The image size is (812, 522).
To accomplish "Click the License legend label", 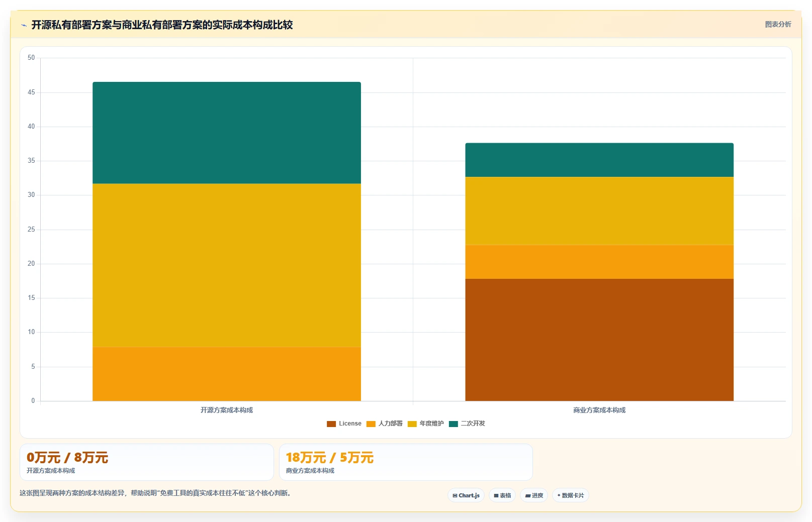I will (350, 424).
